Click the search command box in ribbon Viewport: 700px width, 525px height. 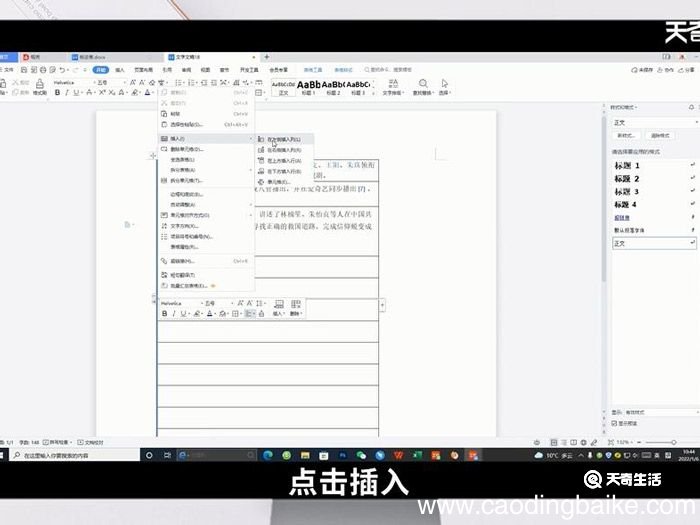click(388, 70)
